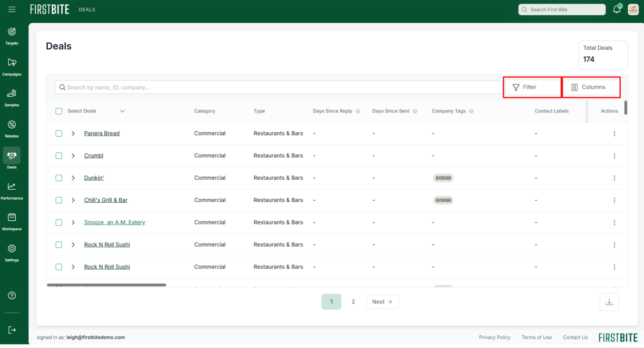Check the Crumbl row checkbox
This screenshot has height=348, width=644.
[59, 156]
